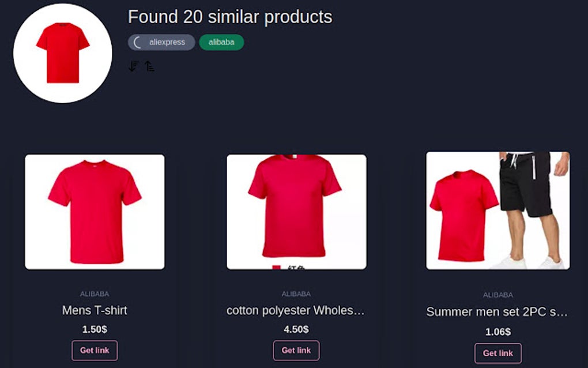Click the Found 20 similar products heading
Image resolution: width=588 pixels, height=368 pixels.
pyautogui.click(x=230, y=17)
